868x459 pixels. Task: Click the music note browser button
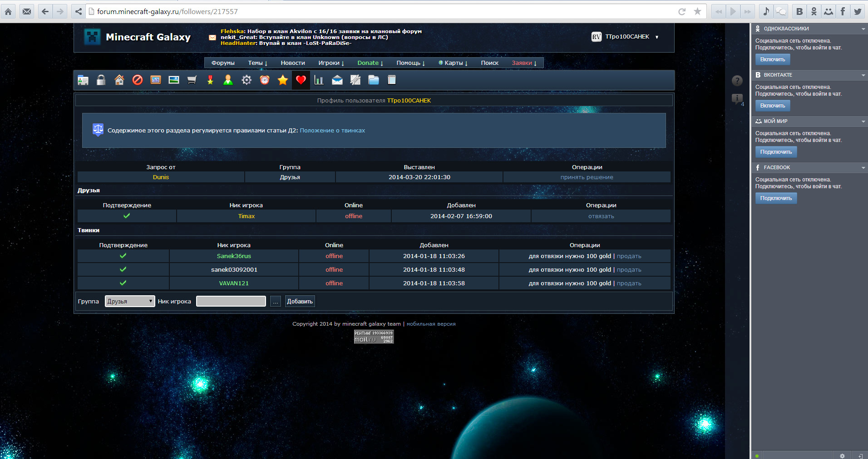click(x=766, y=11)
